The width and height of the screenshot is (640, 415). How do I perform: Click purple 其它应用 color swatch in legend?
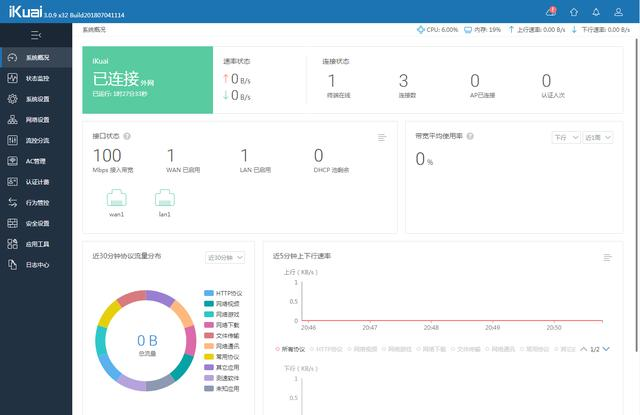pyautogui.click(x=209, y=367)
